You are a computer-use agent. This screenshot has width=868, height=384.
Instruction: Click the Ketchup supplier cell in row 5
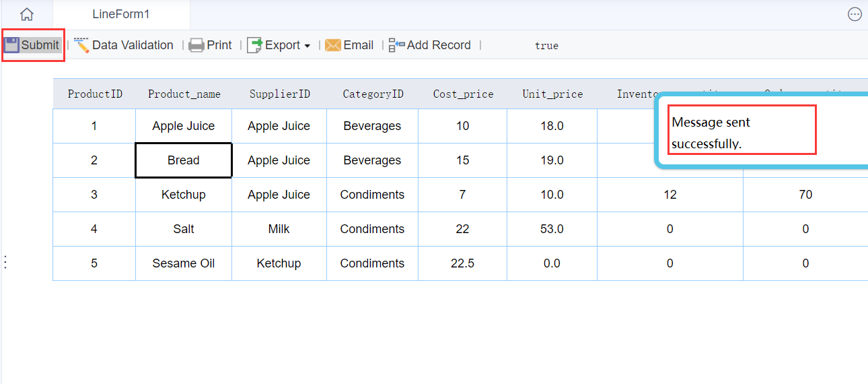279,263
